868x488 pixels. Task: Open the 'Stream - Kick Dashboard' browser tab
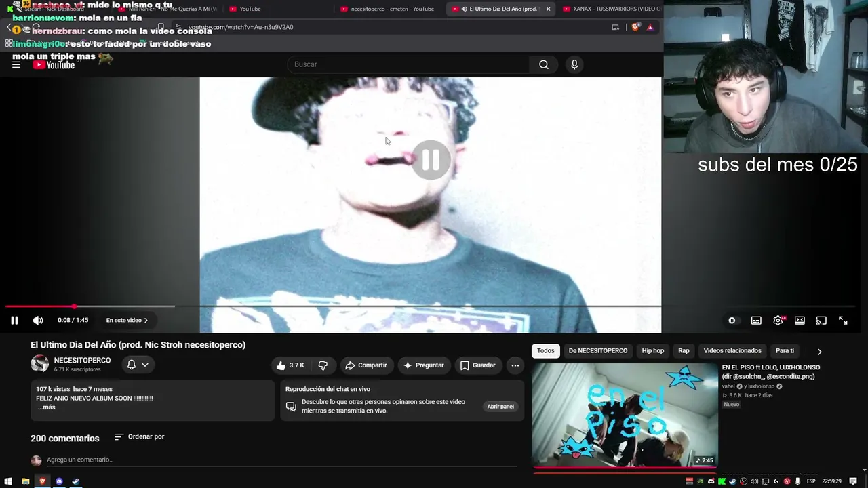pyautogui.click(x=56, y=9)
